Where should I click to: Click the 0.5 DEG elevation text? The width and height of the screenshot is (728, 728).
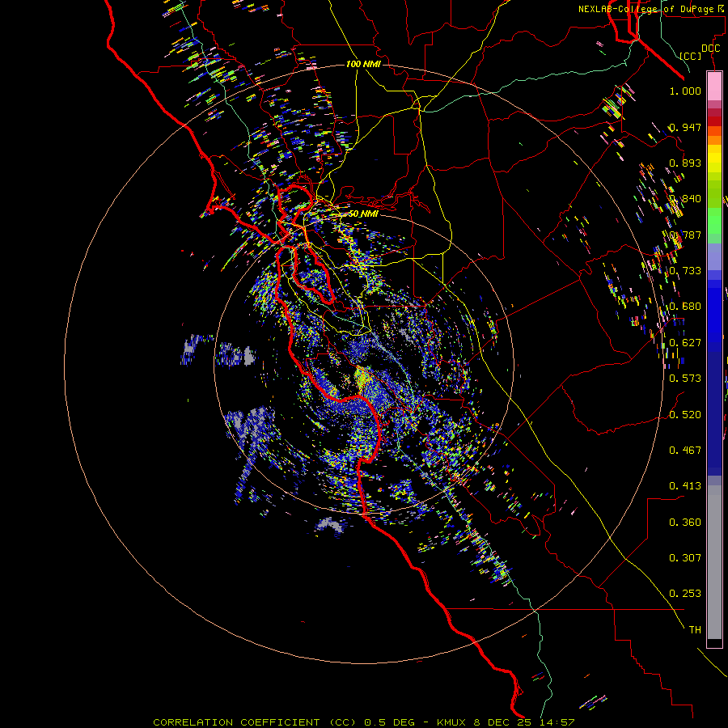click(390, 722)
